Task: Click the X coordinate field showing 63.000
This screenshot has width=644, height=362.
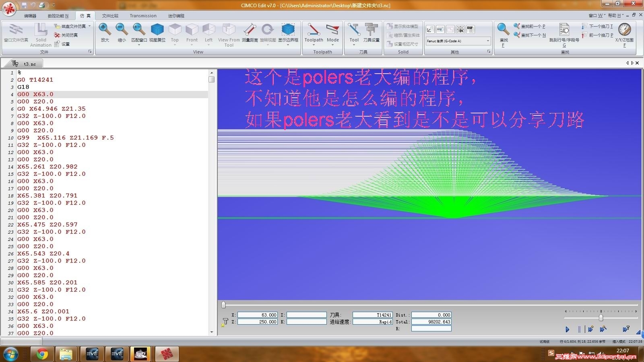Action: [x=258, y=315]
